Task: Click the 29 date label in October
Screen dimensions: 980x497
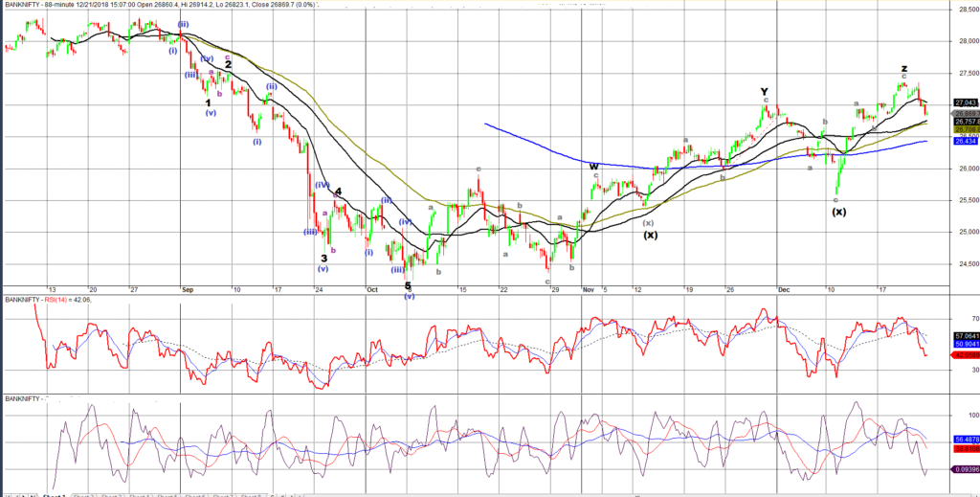Action: [x=555, y=290]
